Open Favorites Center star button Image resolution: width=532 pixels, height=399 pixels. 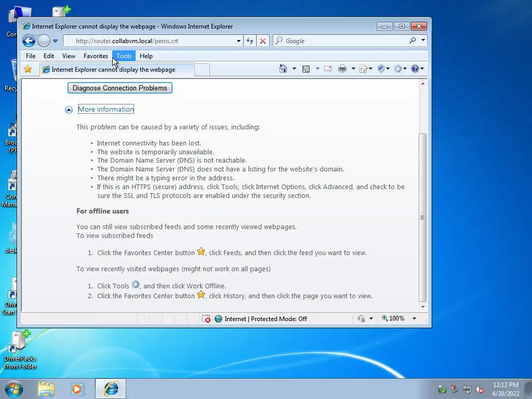28,69
